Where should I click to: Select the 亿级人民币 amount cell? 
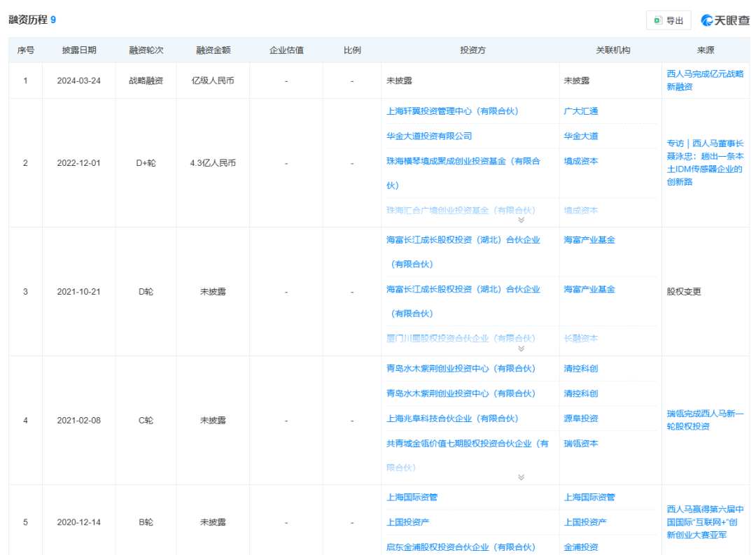(213, 80)
